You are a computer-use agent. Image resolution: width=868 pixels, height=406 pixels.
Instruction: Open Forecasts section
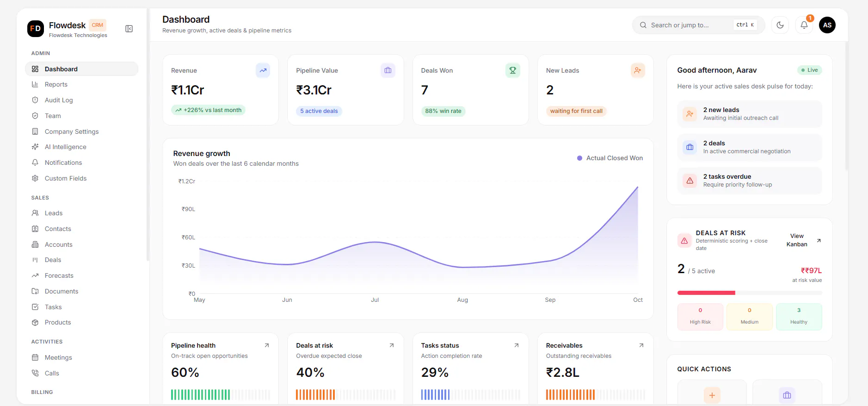tap(81, 275)
